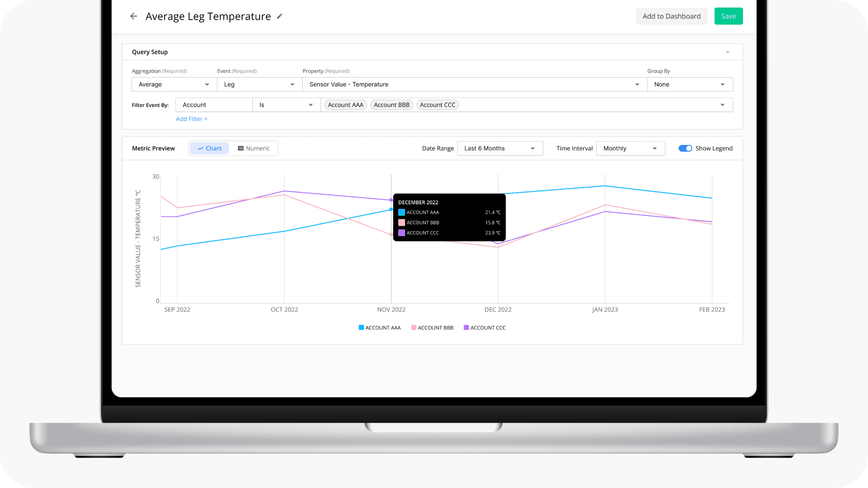This screenshot has width=868, height=488.
Task: Switch to the Chart view tab
Action: pos(209,148)
